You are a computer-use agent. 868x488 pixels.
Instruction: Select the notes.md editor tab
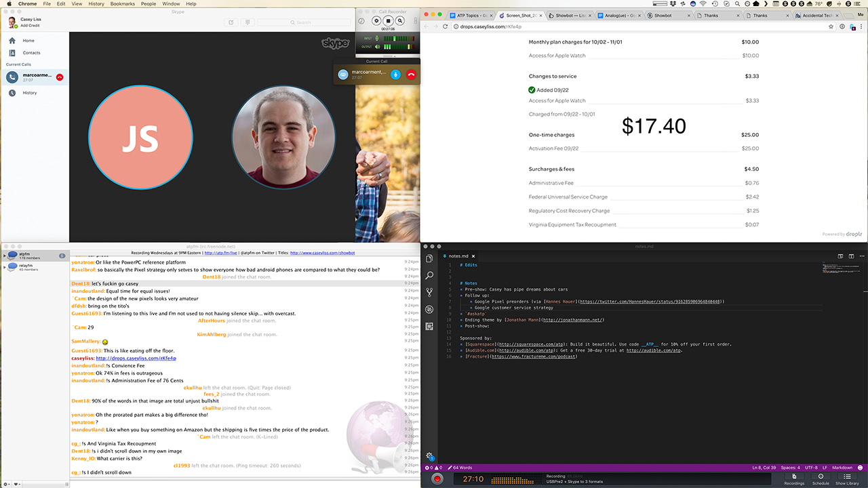click(x=457, y=256)
